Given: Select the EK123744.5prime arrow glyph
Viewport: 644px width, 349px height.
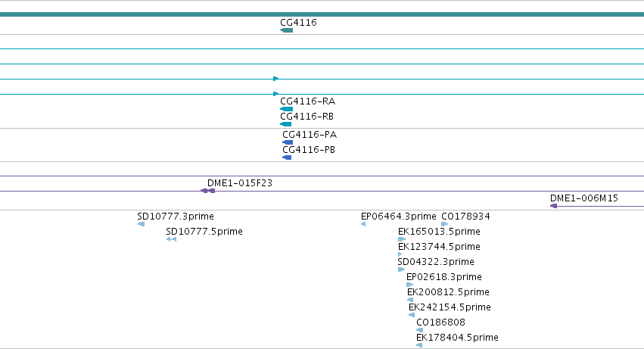Looking at the screenshot, I should 400,254.
